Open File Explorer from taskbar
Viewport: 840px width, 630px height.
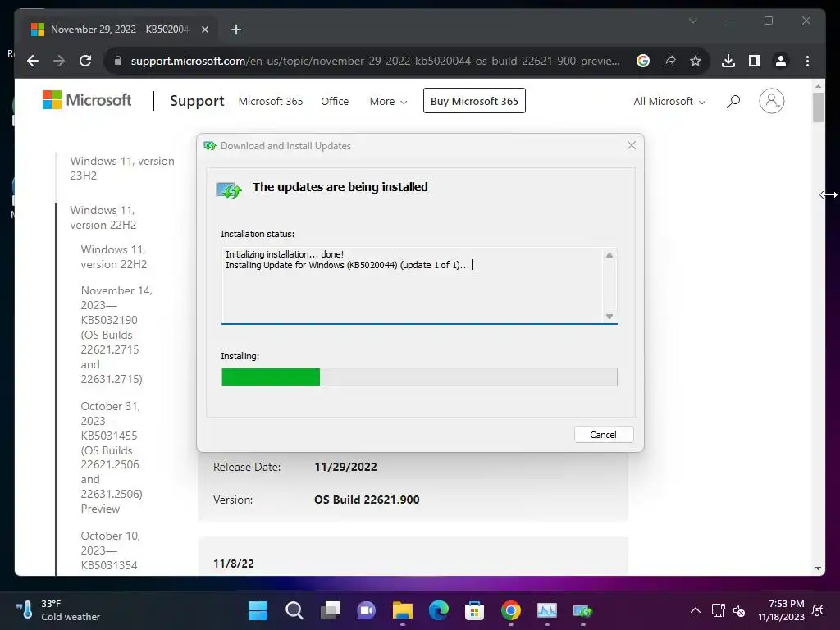click(402, 610)
